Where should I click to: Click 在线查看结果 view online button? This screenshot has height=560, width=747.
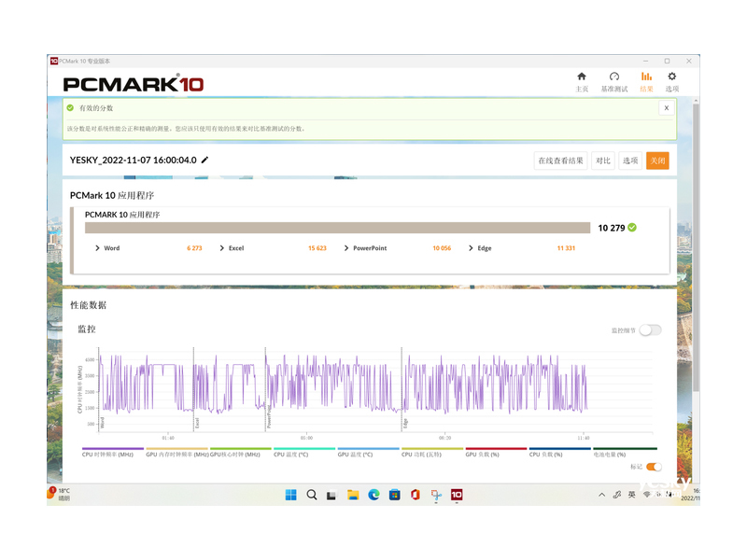(x=561, y=161)
